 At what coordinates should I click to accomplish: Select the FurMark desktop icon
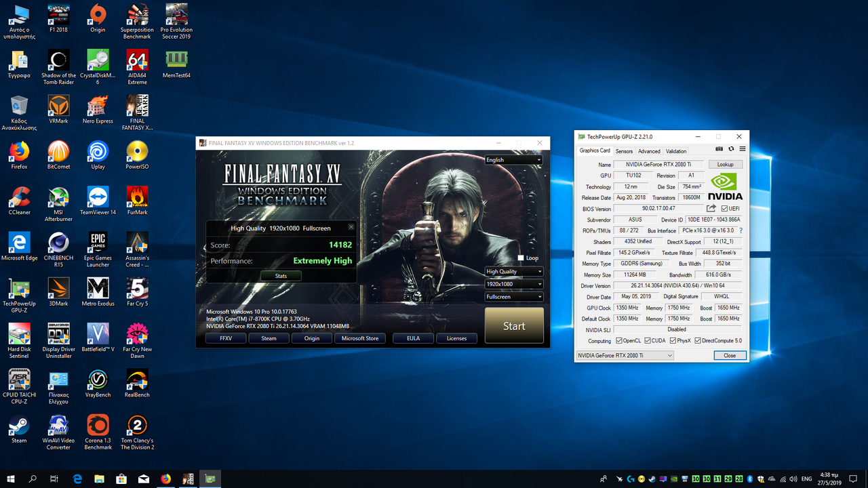[137, 201]
